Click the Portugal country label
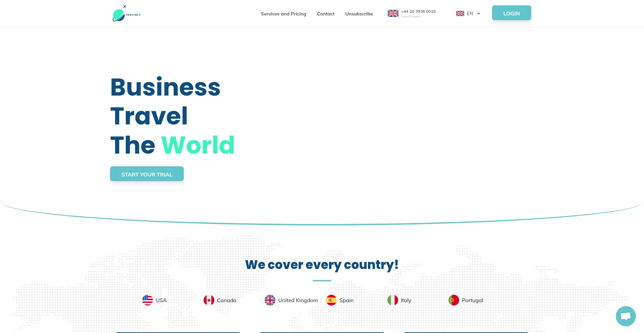 point(472,300)
